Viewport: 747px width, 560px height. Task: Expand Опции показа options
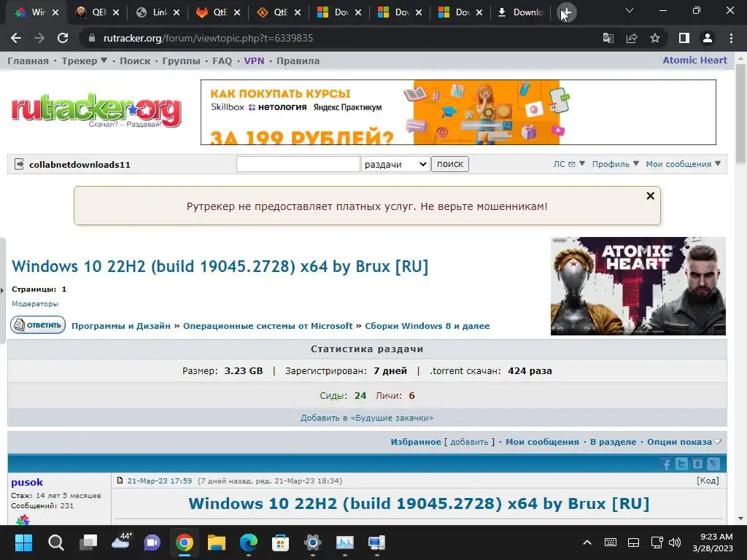(684, 442)
